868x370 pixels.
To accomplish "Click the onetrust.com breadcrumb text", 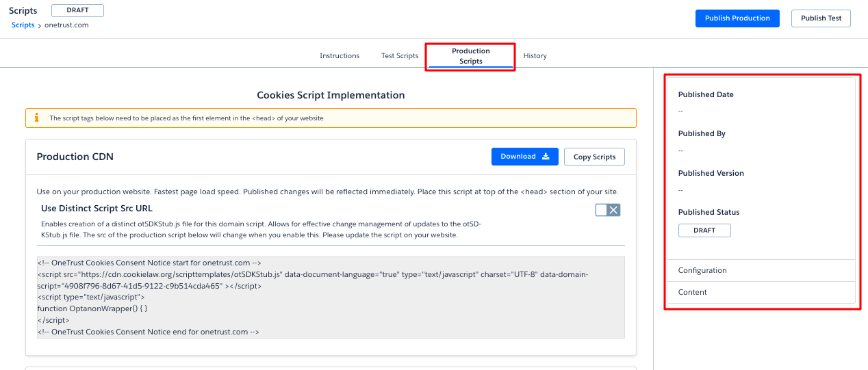I will click(66, 25).
